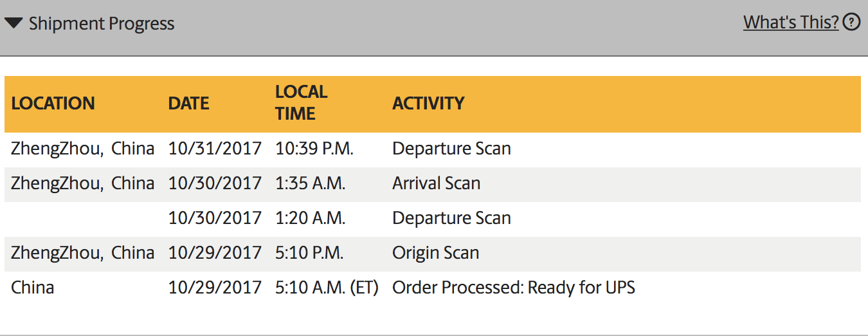Image resolution: width=868 pixels, height=336 pixels.
Task: Select the 1:35 A.M. time cell
Action: click(311, 183)
